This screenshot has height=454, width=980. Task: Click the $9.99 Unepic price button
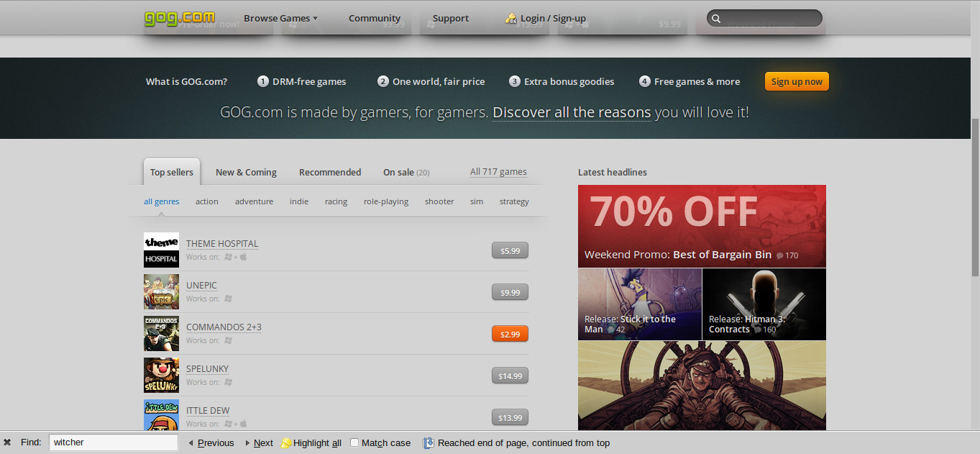(x=510, y=292)
